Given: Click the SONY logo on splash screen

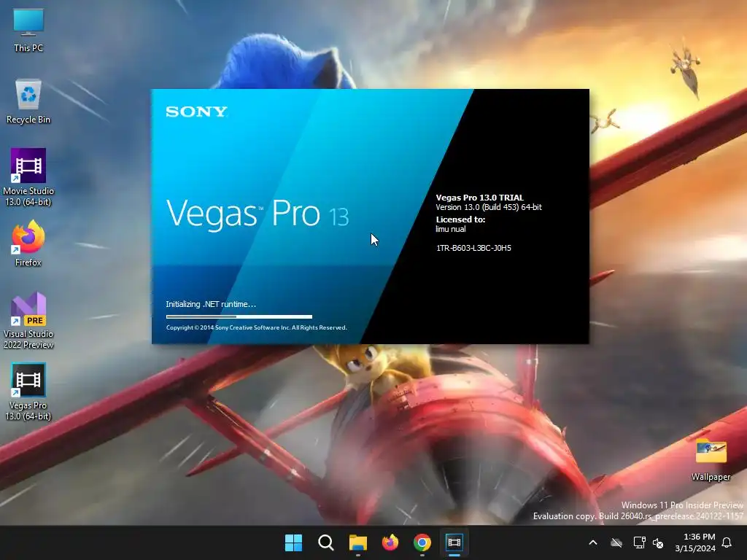Looking at the screenshot, I should [197, 112].
